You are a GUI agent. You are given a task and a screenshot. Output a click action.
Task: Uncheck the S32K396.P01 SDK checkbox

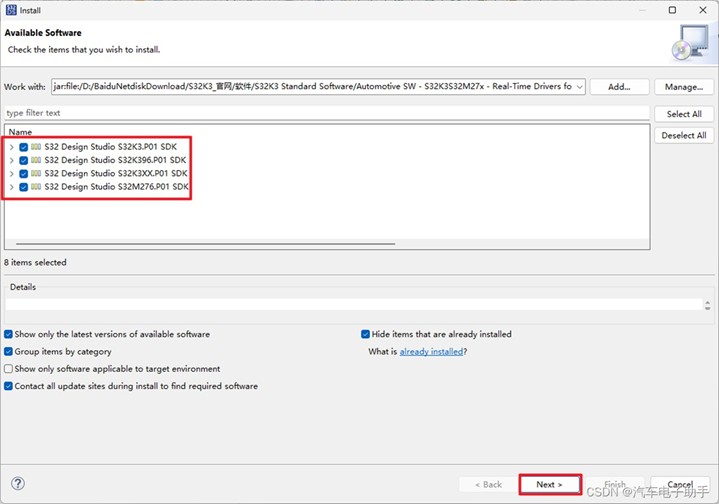click(x=23, y=161)
